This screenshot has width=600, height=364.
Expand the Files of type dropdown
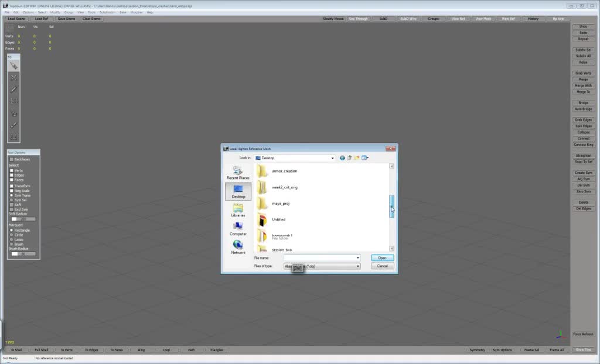(x=358, y=266)
